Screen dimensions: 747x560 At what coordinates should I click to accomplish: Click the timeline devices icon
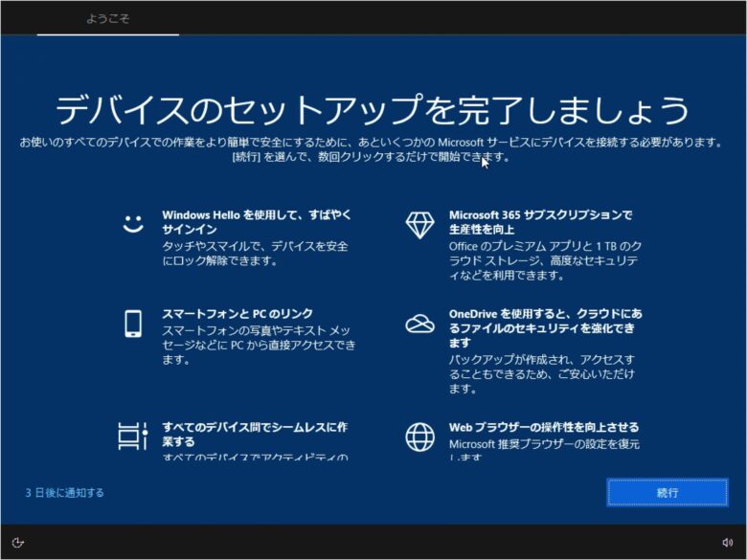pos(133,436)
